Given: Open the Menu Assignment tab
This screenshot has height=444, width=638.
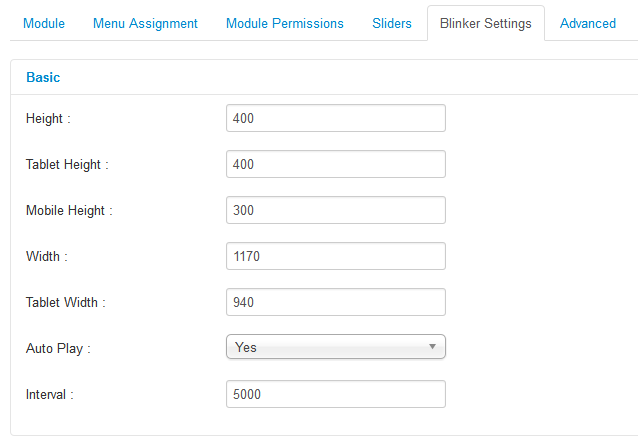Looking at the screenshot, I should coord(145,23).
